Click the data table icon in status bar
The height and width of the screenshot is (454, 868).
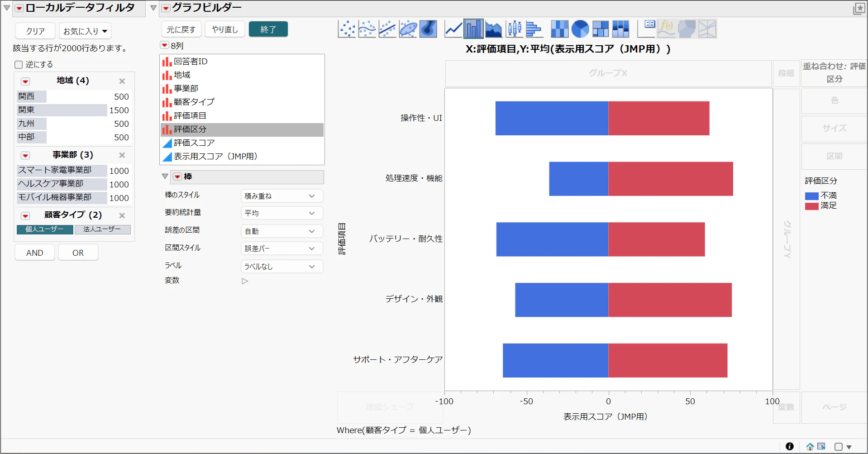point(821,446)
